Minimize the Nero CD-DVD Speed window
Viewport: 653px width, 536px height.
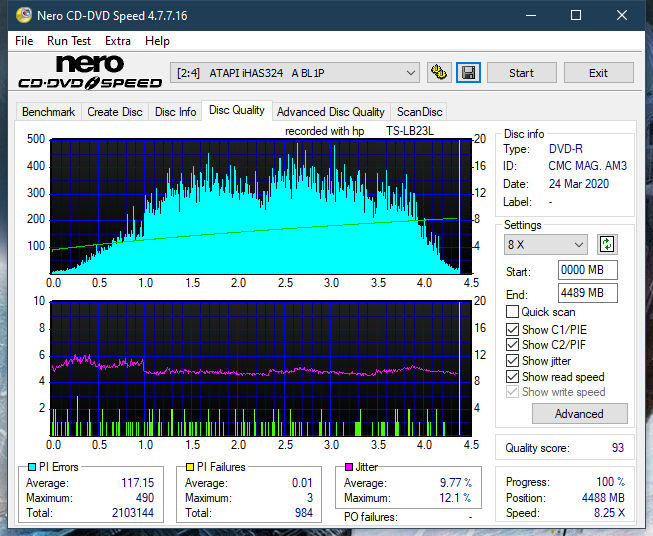point(531,15)
